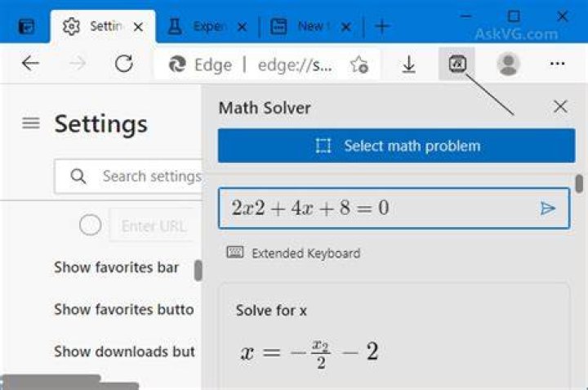Close the New tab

pyautogui.click(x=346, y=27)
